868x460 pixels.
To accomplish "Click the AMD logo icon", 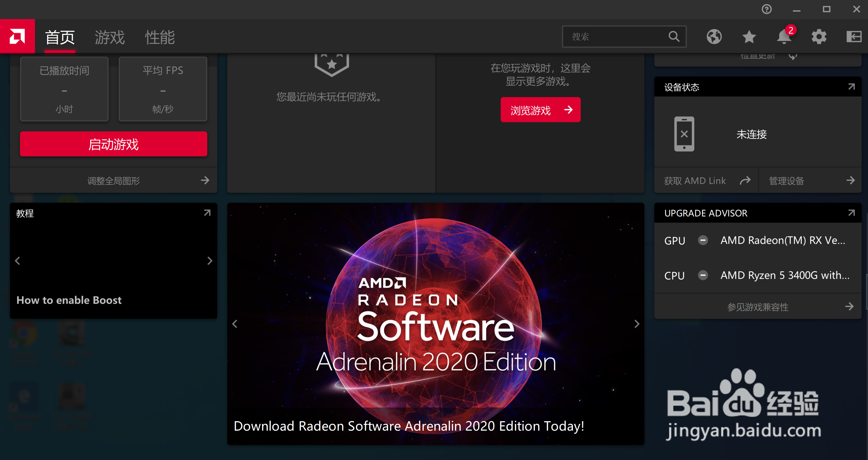I will [17, 36].
